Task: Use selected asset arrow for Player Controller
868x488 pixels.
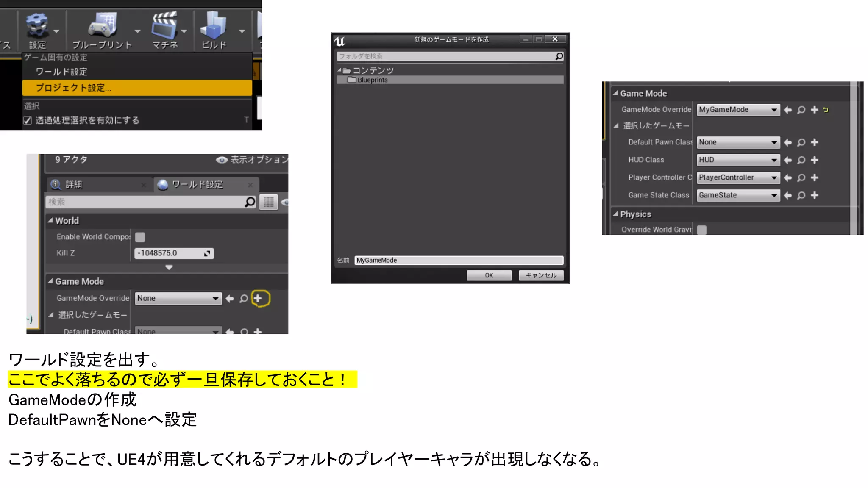Action: tap(787, 178)
